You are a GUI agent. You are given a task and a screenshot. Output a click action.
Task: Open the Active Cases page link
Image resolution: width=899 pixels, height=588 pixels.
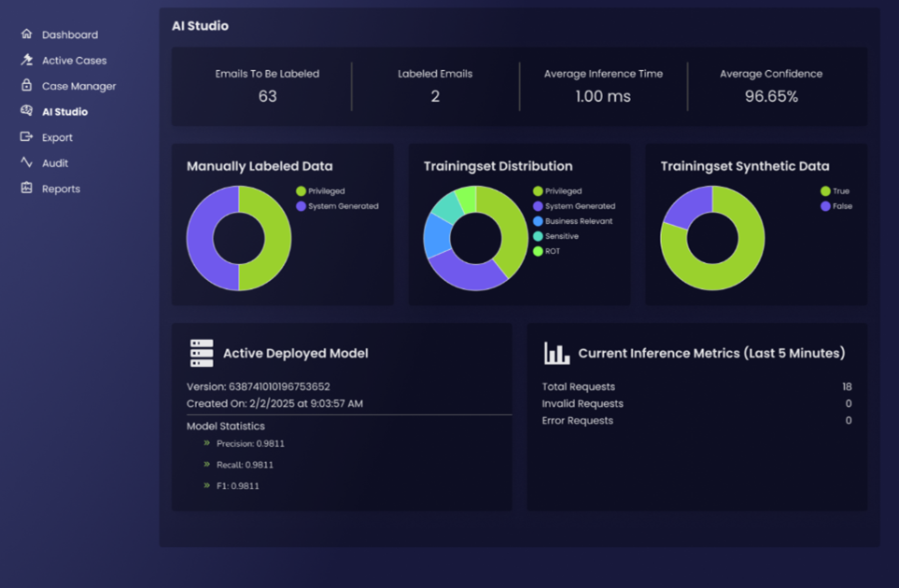click(77, 60)
